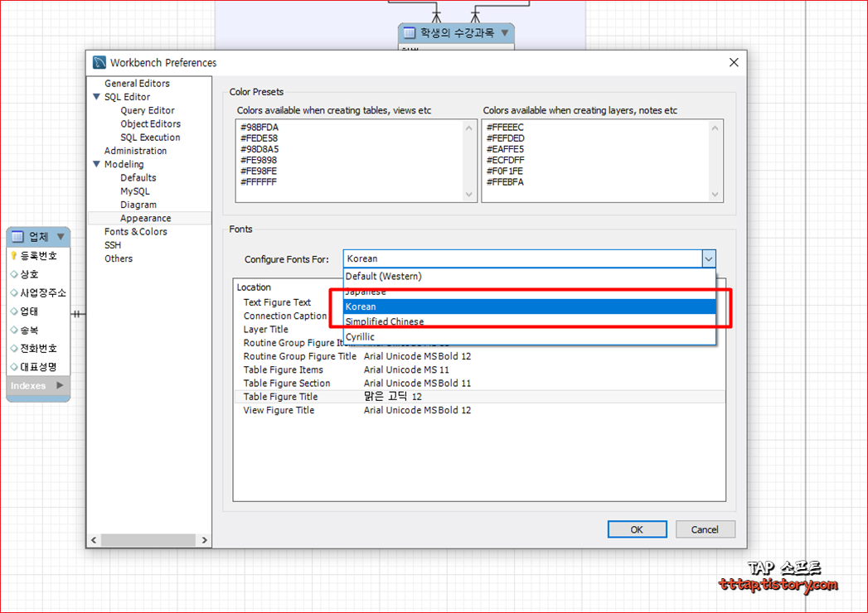Select the Text Figure Text font row
Screen dimensions: 868x613
278,302
